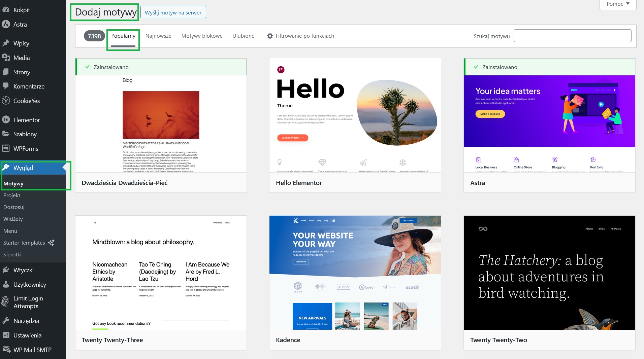The width and height of the screenshot is (644, 359).
Task: Click the Wygląd paintbrush icon
Action: 6,168
